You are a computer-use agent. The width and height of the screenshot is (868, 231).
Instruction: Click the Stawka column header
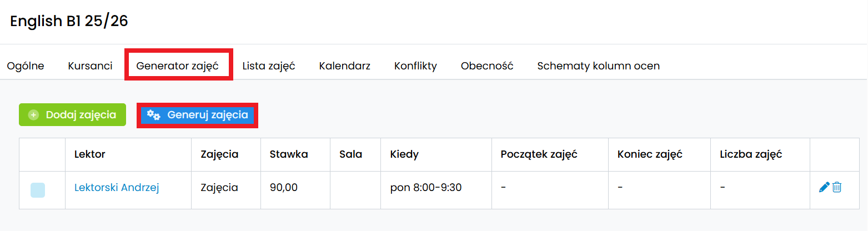(x=289, y=154)
